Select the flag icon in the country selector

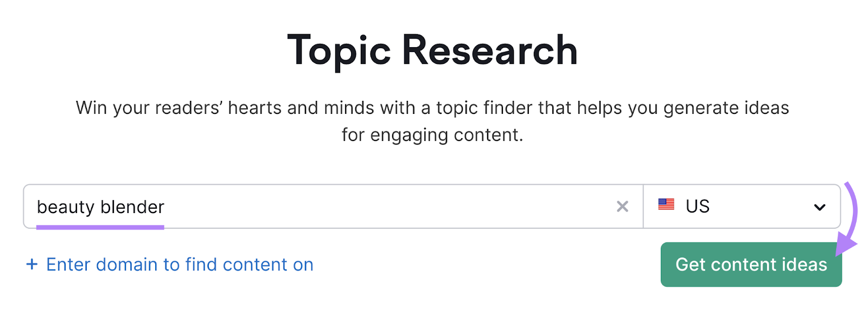pyautogui.click(x=667, y=205)
